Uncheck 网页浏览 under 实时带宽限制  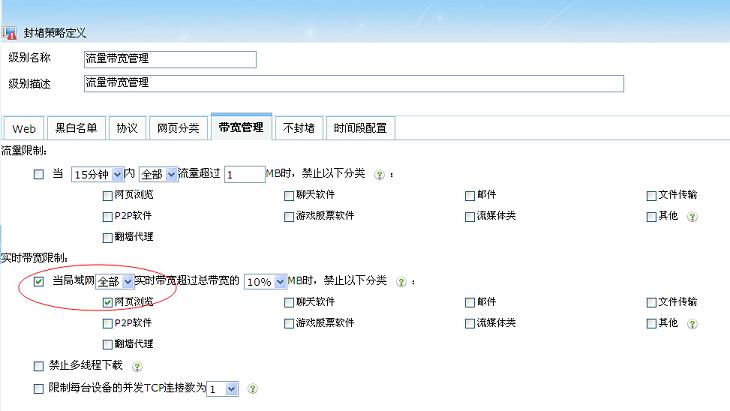(107, 302)
